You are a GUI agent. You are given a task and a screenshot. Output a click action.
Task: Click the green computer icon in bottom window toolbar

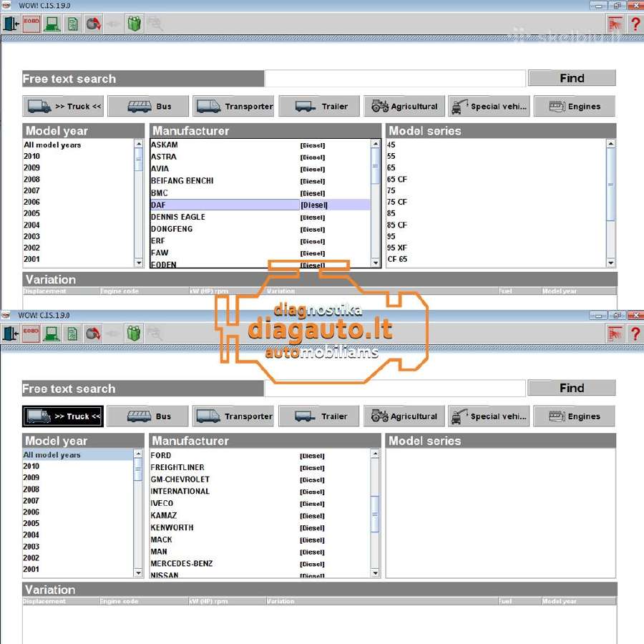pos(52,333)
